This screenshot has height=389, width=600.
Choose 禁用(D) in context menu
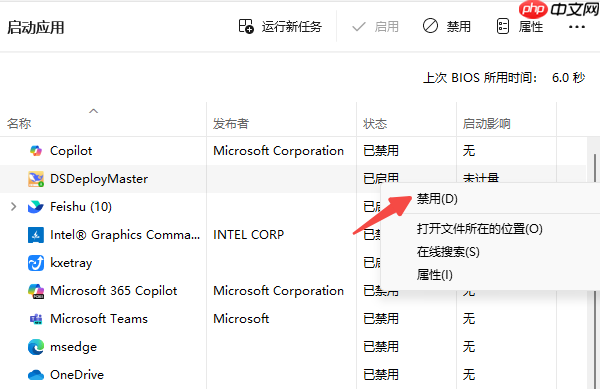(437, 199)
